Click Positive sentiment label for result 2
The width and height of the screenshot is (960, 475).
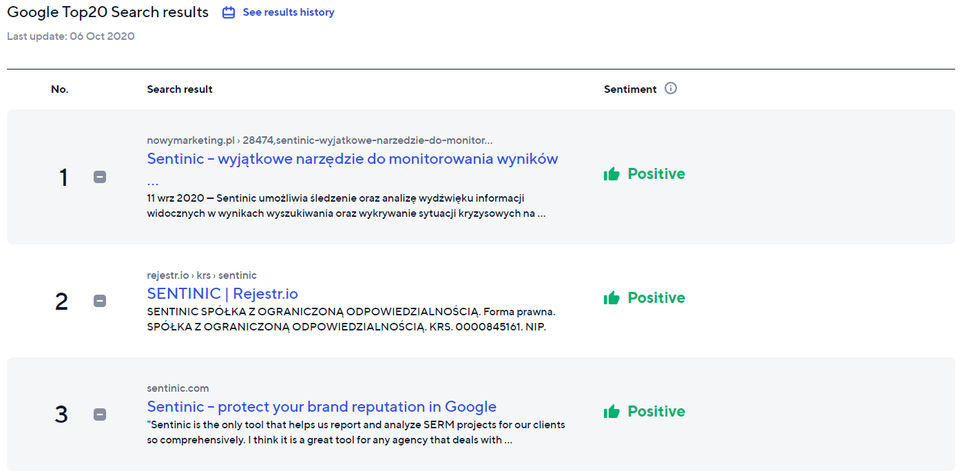coord(656,298)
